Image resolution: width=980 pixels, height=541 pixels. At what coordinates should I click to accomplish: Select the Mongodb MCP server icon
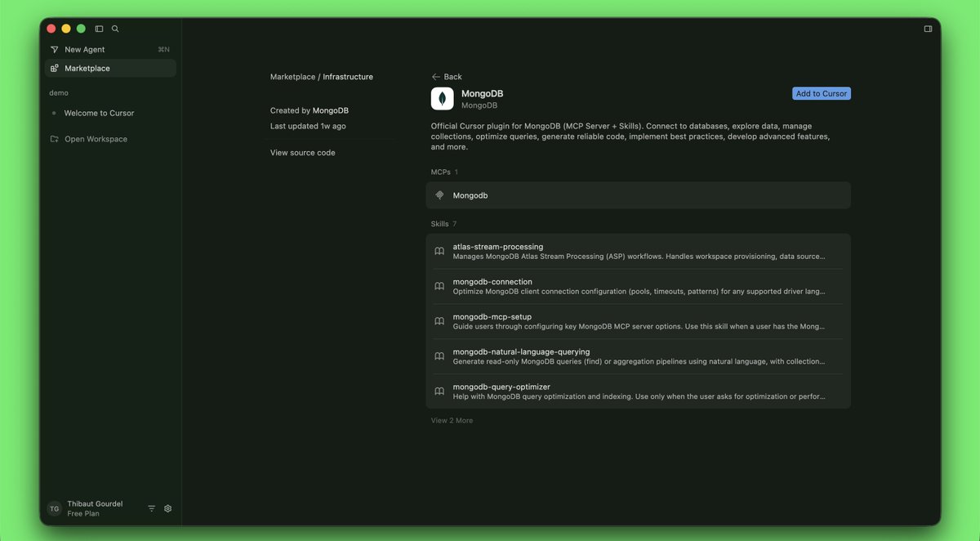(x=439, y=194)
